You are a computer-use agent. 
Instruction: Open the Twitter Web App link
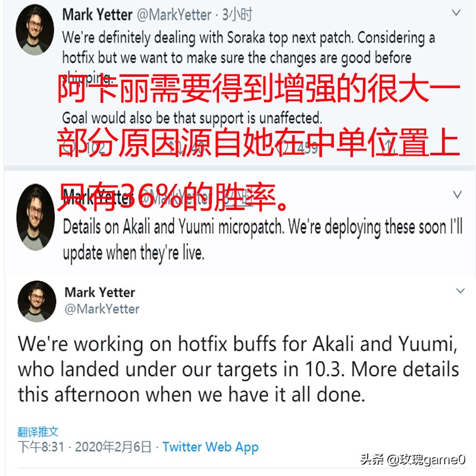click(211, 447)
